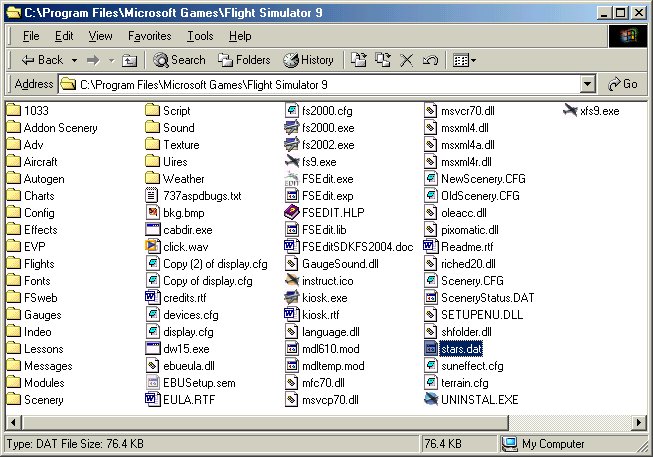
Task: Select the fs2000.cfg file
Action: (319, 111)
